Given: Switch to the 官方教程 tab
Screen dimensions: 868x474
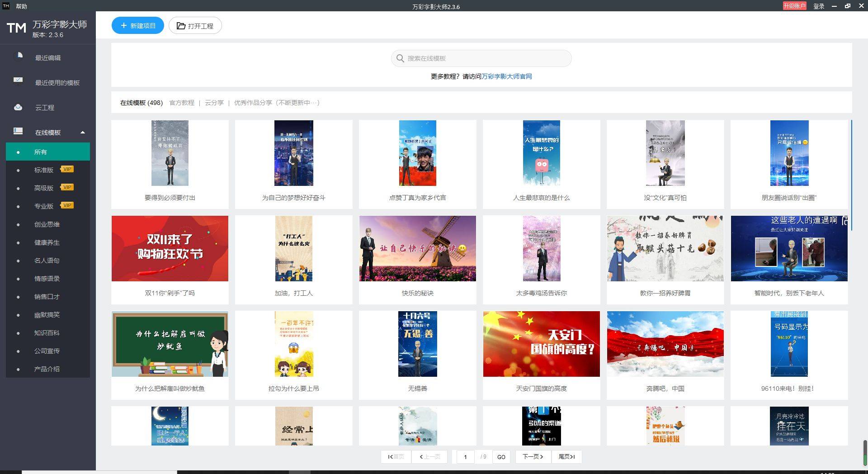Looking at the screenshot, I should (182, 103).
